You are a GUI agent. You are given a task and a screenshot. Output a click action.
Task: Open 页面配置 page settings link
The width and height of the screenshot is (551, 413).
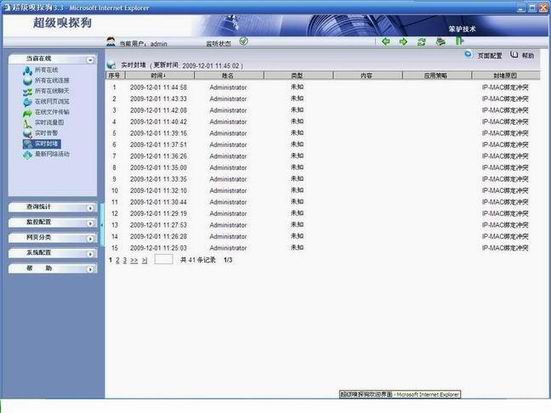point(490,56)
